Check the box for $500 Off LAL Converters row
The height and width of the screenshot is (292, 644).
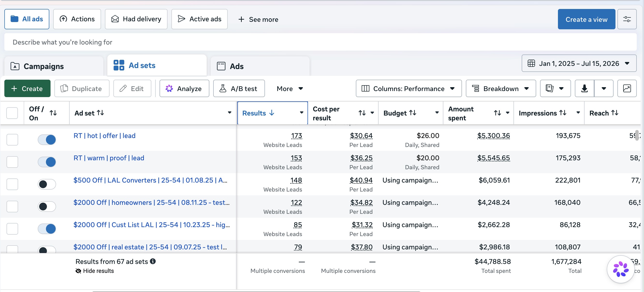coord(12,184)
